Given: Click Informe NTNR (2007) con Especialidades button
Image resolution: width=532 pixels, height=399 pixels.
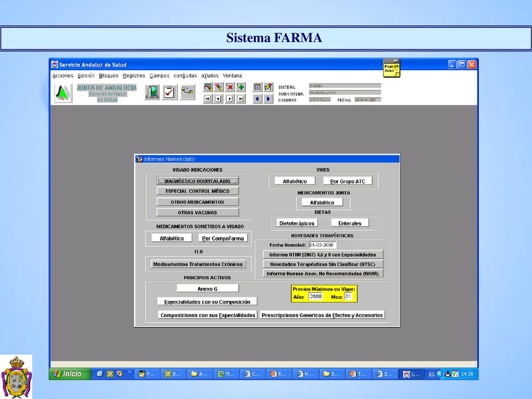Looking at the screenshot, I should click(x=323, y=255).
